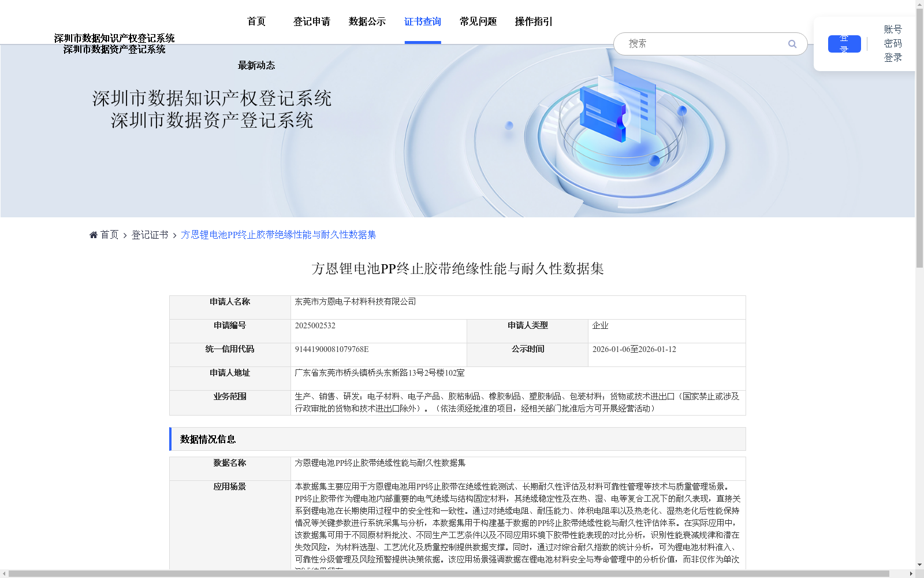Click 首页 breadcrumb link
Viewport: 924px width, 578px height.
point(109,235)
